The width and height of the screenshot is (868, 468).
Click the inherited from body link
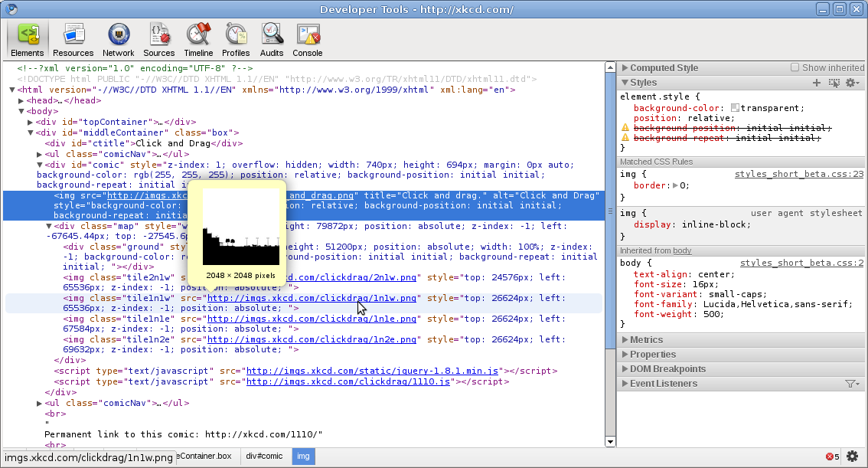click(682, 251)
